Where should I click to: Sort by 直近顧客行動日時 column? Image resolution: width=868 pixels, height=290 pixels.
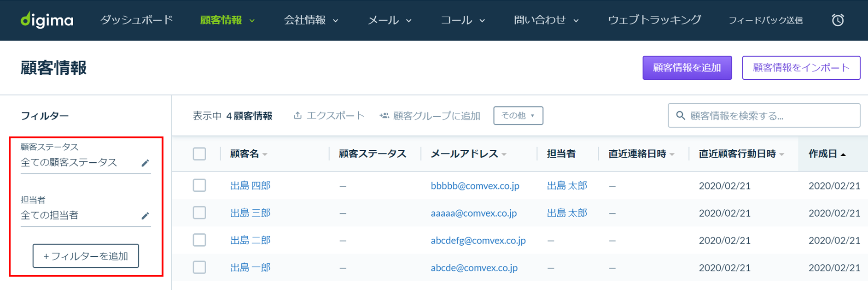tap(741, 154)
